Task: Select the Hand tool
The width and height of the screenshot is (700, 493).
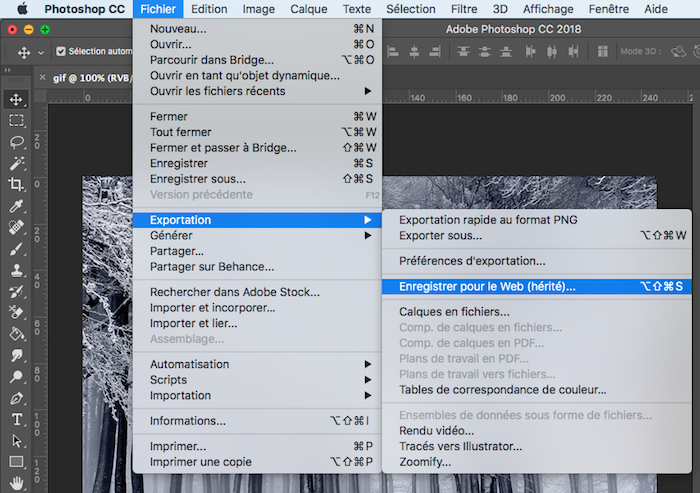Action: point(17,483)
